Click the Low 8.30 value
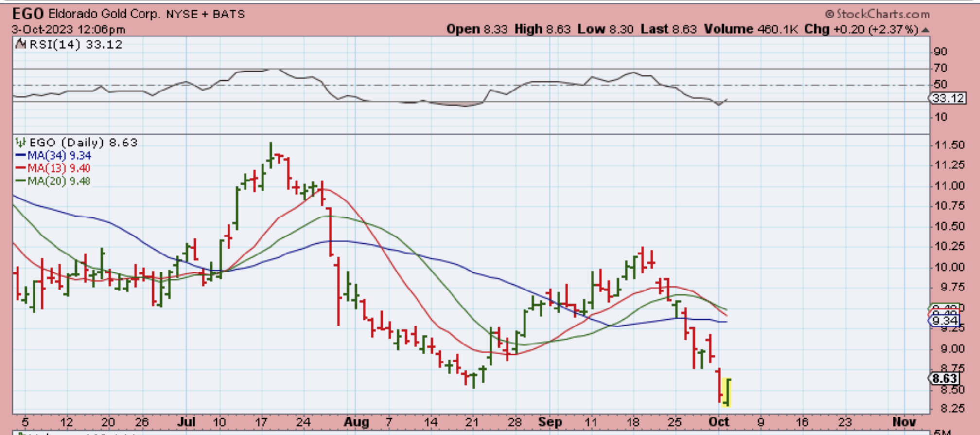Viewport: 980px width, 435px height. [x=606, y=29]
